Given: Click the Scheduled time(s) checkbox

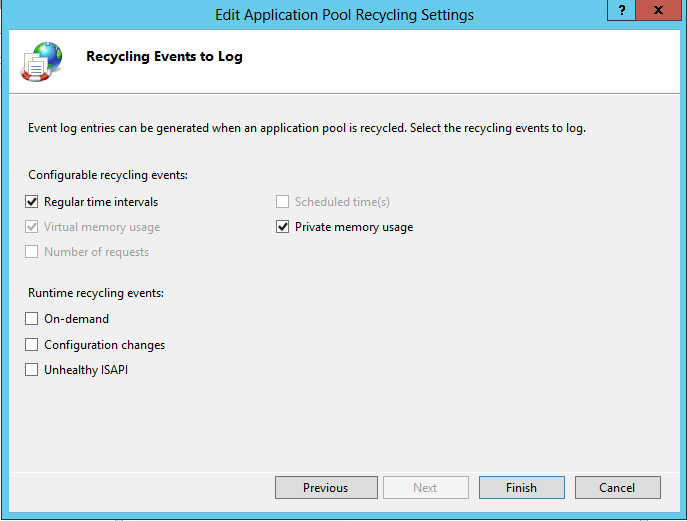Looking at the screenshot, I should pos(283,202).
